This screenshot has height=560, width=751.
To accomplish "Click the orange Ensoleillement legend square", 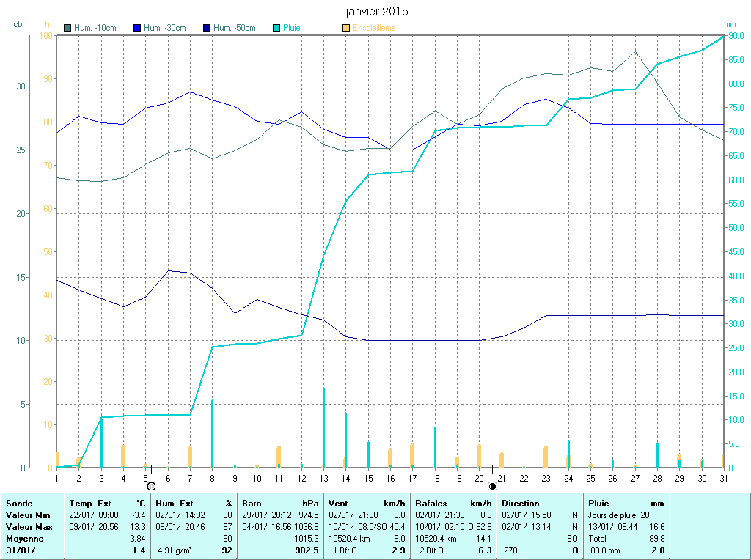I will [x=346, y=29].
